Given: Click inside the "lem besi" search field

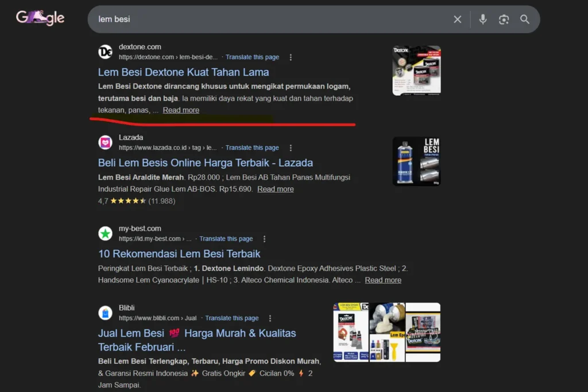Looking at the screenshot, I should [258, 20].
